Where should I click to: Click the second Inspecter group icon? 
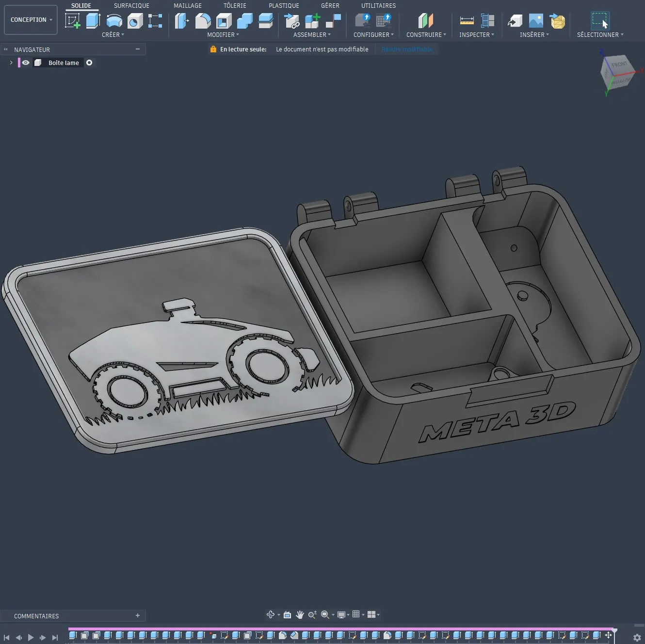tap(487, 21)
